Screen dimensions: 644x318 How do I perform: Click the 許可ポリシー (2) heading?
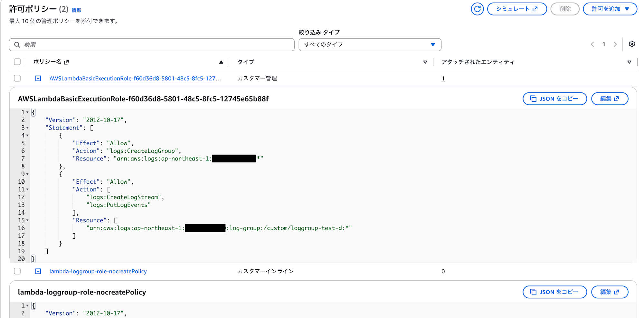pos(39,9)
